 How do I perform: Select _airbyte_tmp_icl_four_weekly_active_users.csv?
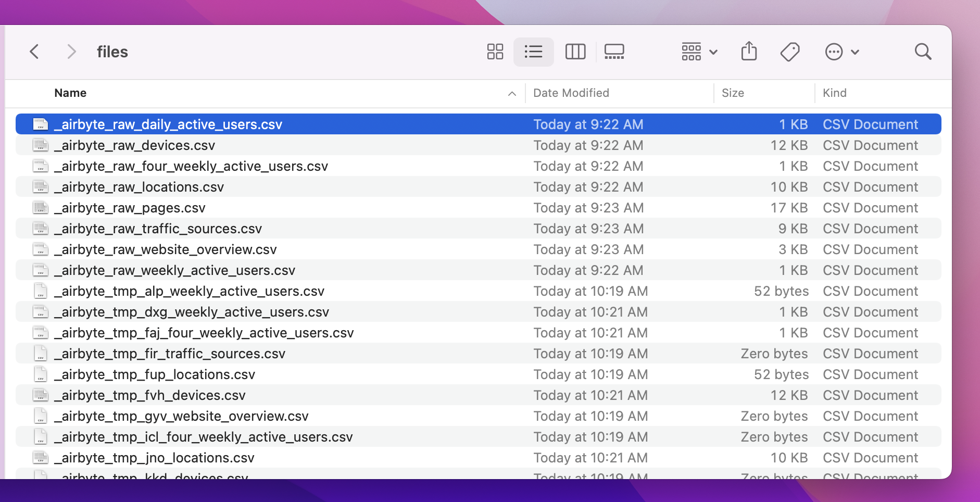[204, 437]
